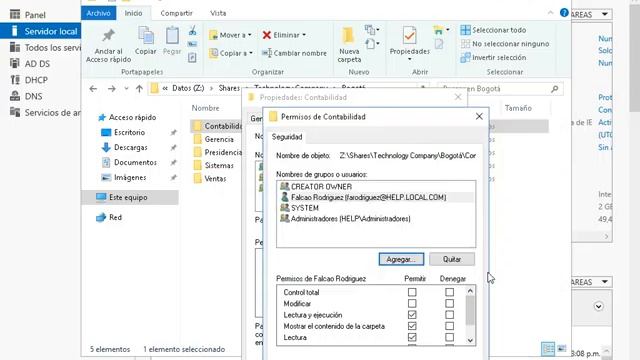The image size is (640, 360).
Task: Close Permisos de Contabilidad dialog
Action: [479, 117]
